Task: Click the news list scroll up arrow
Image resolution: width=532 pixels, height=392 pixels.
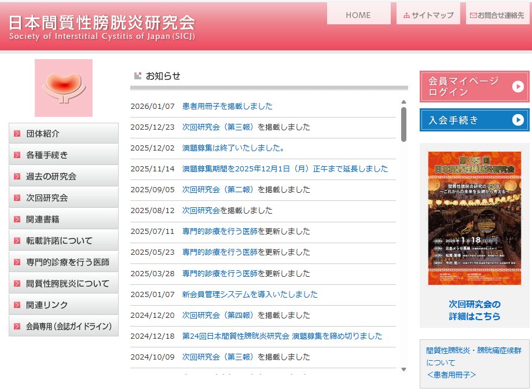Action: pos(403,102)
